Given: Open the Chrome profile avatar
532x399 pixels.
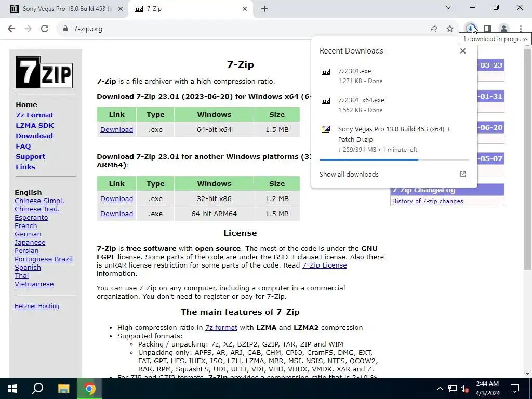Looking at the screenshot, I should point(504,29).
